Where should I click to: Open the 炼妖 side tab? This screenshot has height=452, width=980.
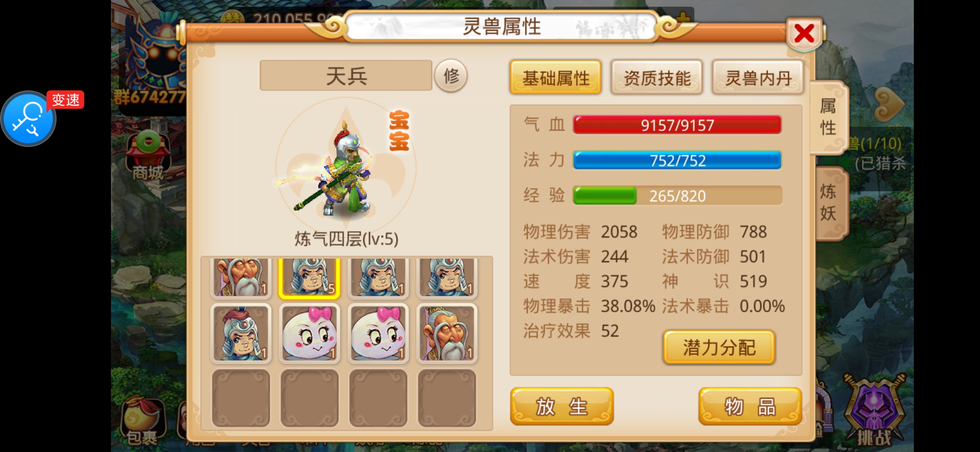point(830,203)
